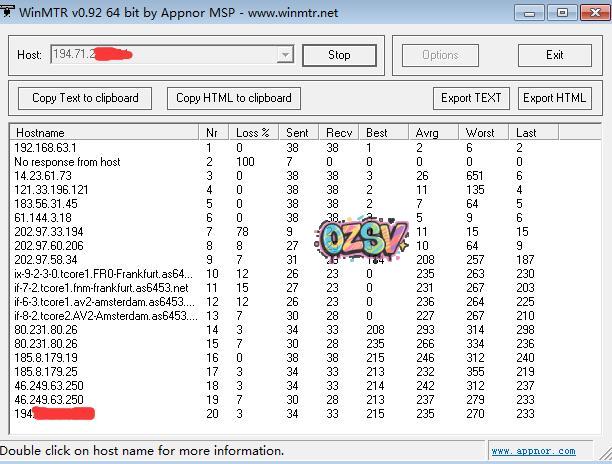
Task: Click the Exit button
Action: 554,55
